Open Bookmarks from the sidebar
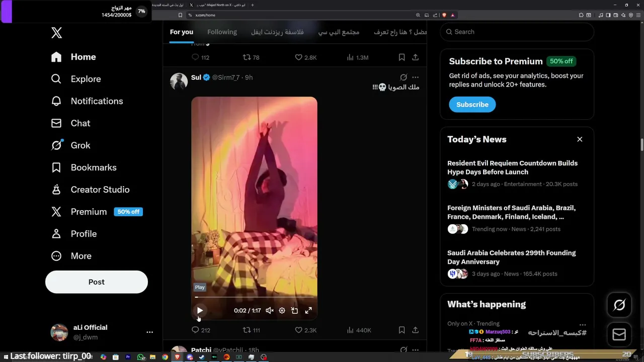This screenshot has width=644, height=362. (x=84, y=167)
